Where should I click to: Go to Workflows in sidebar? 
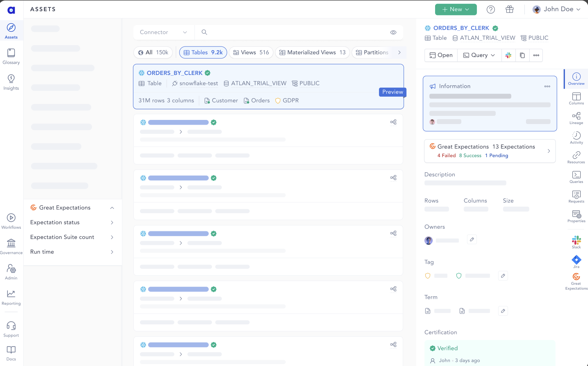11,221
